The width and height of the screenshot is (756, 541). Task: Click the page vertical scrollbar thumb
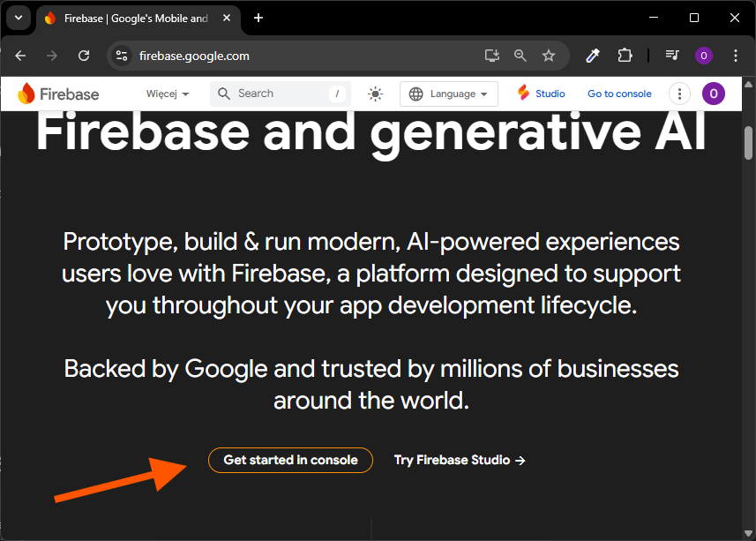pos(748,143)
